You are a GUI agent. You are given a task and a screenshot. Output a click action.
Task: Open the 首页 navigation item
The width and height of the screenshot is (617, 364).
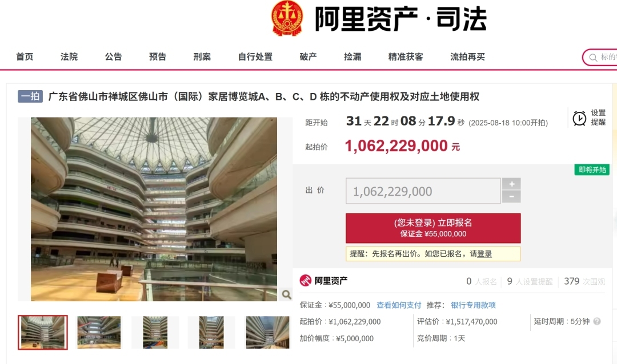coord(25,56)
